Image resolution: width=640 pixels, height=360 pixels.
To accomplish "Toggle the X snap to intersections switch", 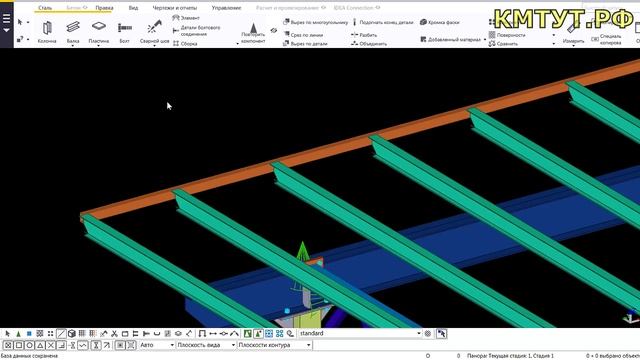I will [x=51, y=345].
